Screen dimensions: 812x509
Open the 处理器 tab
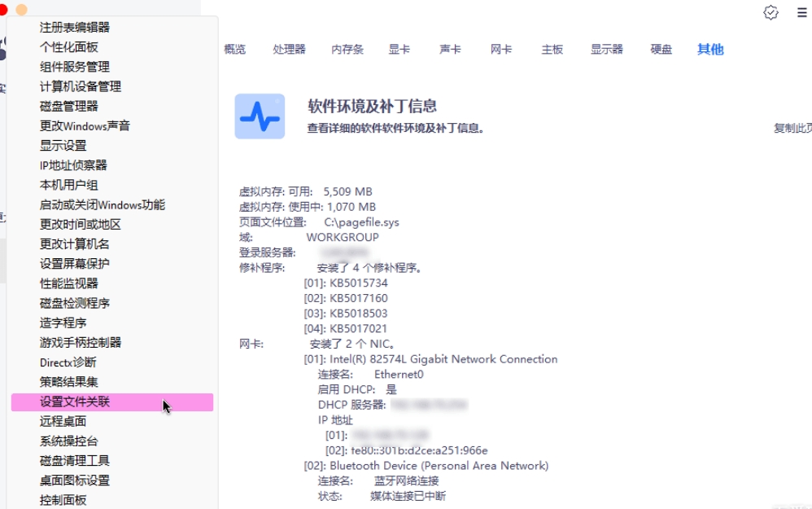(289, 49)
